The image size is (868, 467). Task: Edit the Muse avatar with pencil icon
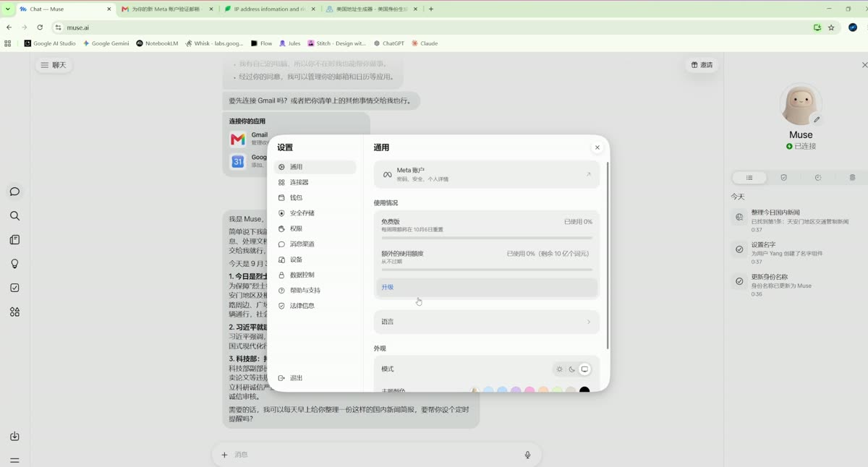817,120
